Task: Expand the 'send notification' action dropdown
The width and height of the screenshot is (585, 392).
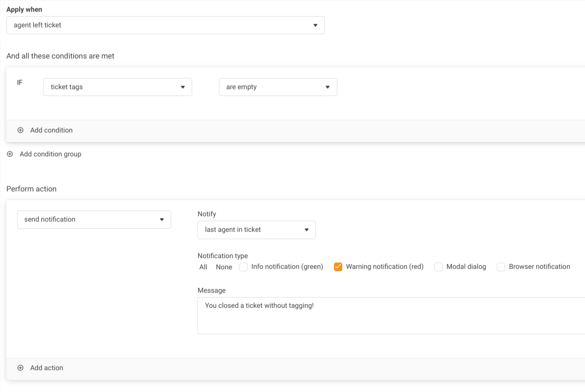Action: 94,220
